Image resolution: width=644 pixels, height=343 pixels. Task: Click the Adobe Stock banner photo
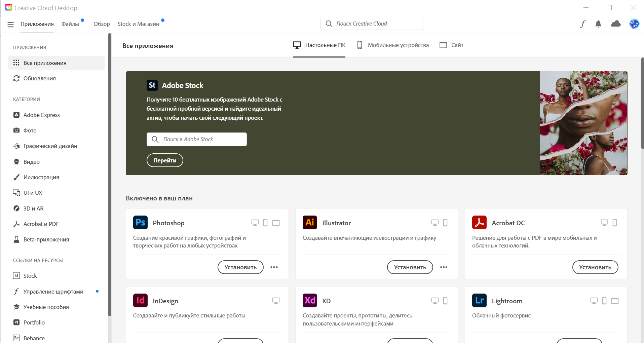tap(583, 123)
